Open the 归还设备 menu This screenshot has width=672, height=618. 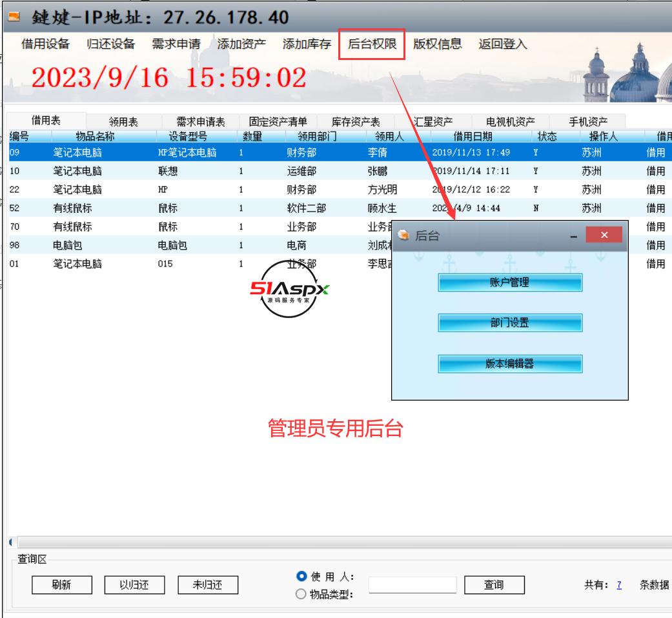click(110, 44)
